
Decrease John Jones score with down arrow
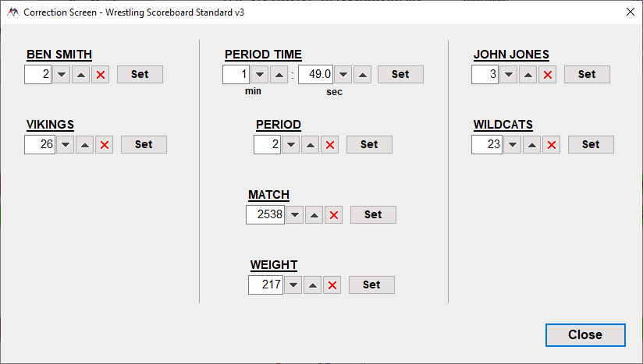click(x=508, y=75)
